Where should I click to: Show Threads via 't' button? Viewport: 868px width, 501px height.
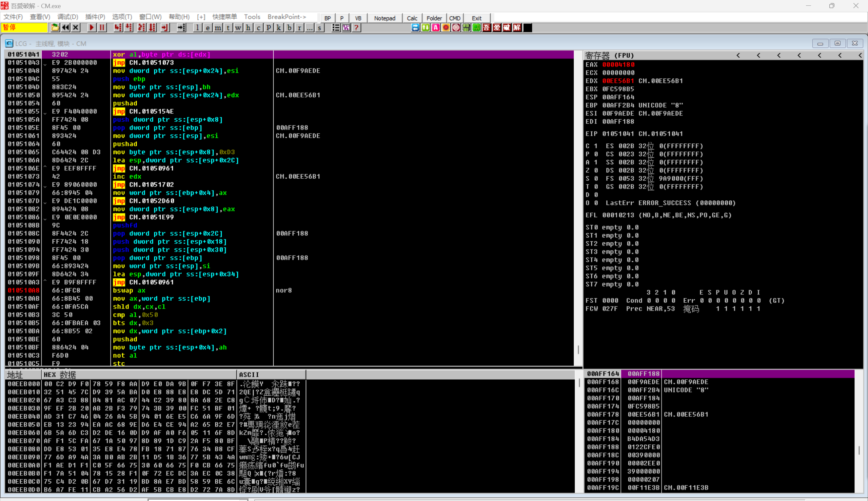click(228, 27)
